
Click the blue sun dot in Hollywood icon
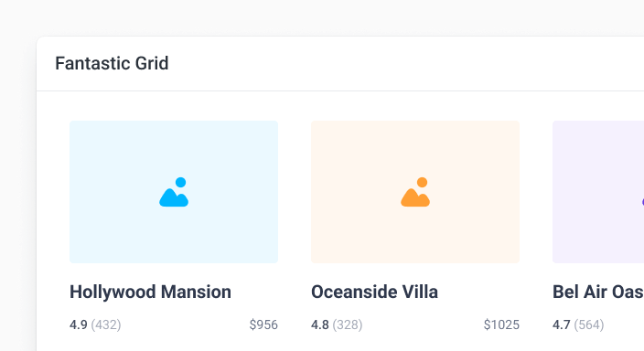(x=181, y=182)
